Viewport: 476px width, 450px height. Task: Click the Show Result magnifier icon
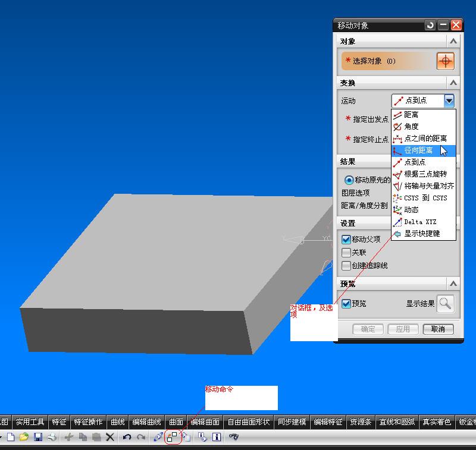tap(445, 304)
